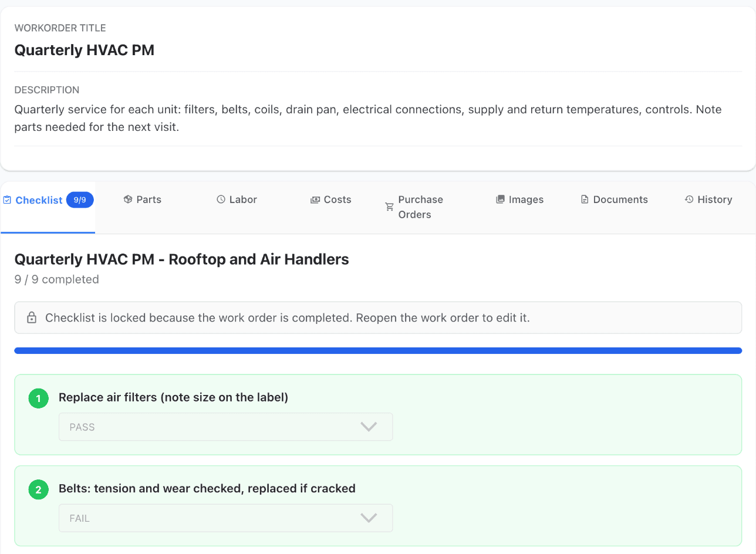Click the 9/9 badge on Checklist tab
The height and width of the screenshot is (554, 756).
[x=80, y=200]
